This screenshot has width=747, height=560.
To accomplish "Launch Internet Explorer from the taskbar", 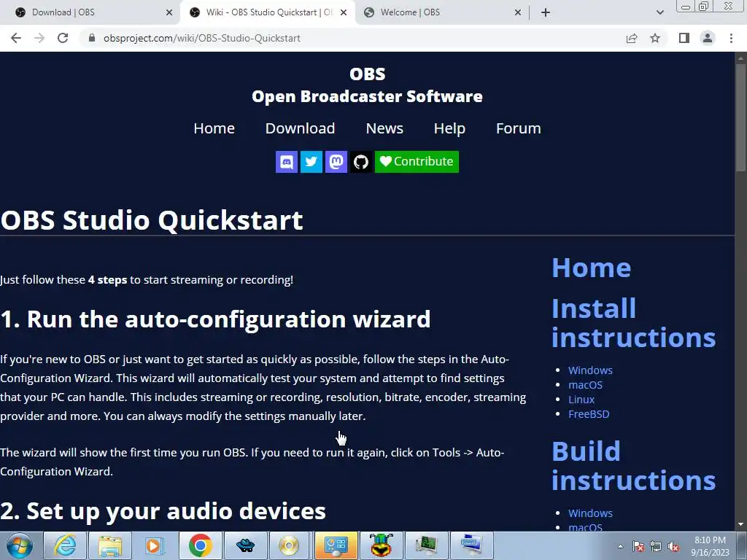I will pyautogui.click(x=64, y=545).
